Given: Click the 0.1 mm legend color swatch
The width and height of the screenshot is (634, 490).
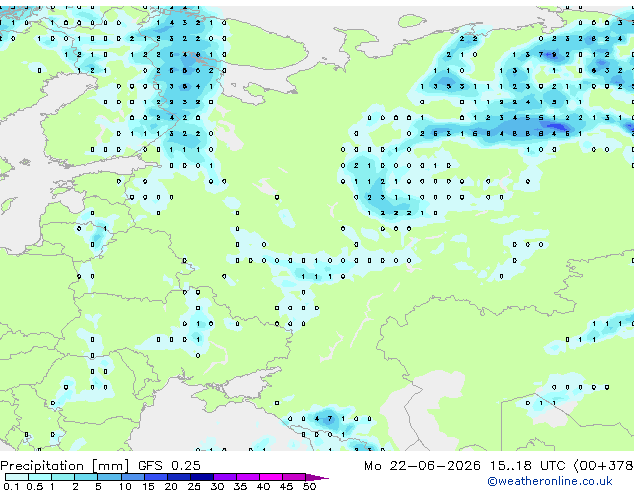Looking at the screenshot, I should 17,477.
